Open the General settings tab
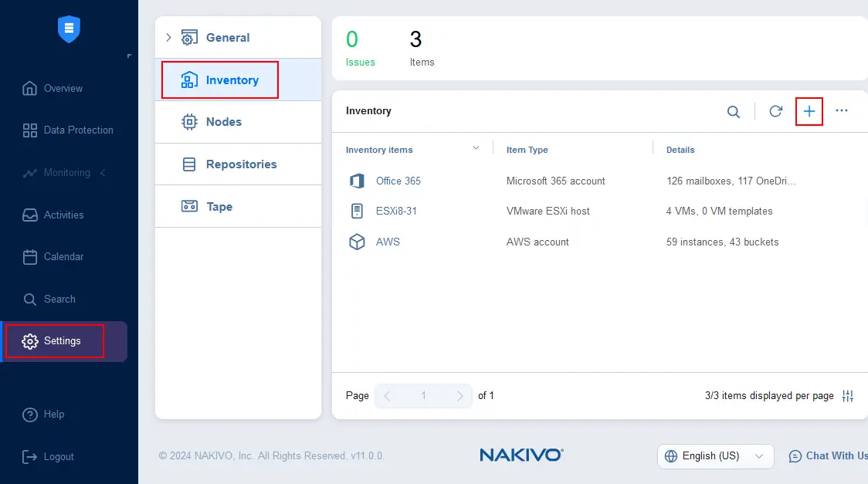868x484 pixels. coord(238,38)
